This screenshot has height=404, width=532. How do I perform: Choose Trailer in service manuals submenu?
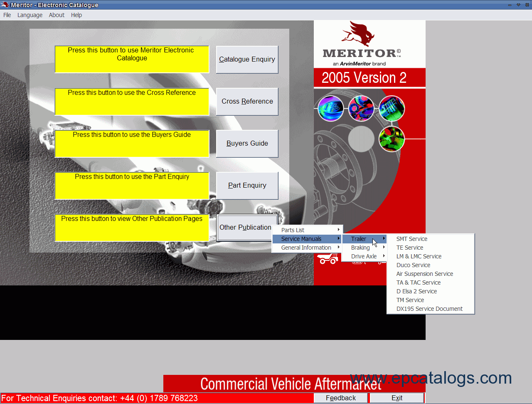[365, 239]
